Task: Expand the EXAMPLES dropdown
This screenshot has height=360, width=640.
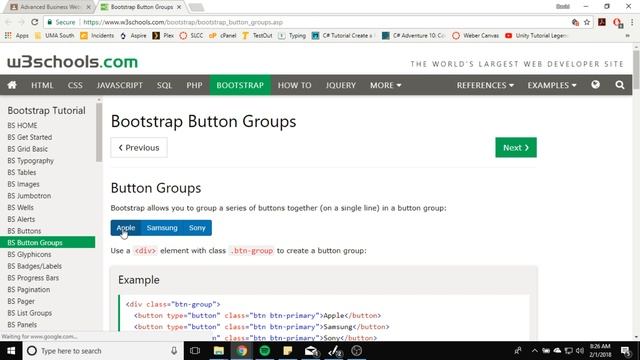Action: [x=551, y=85]
